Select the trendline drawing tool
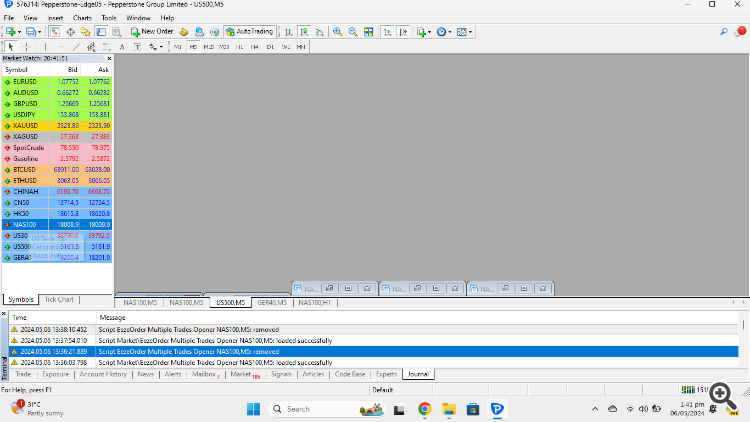Screen dimensions: 750x422 (76, 47)
